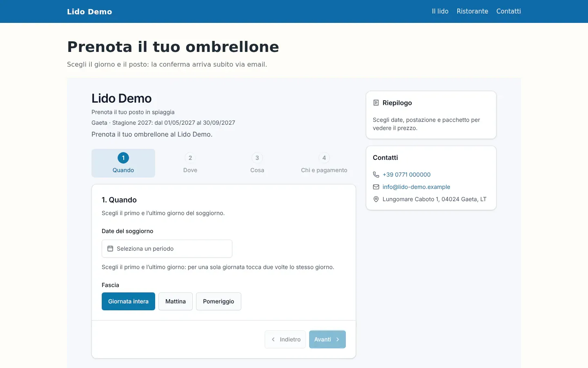Open the Seleziona un periodo date picker
Image resolution: width=588 pixels, height=368 pixels.
click(x=167, y=249)
